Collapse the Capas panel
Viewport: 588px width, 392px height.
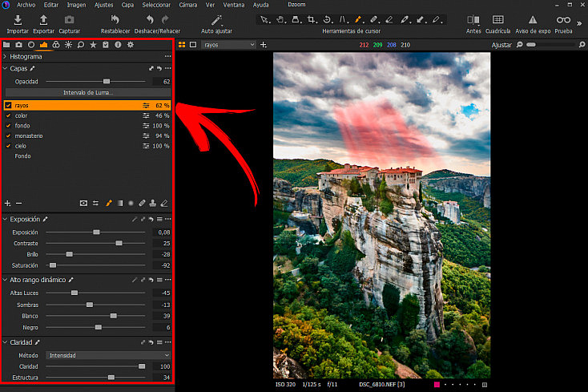(5, 68)
